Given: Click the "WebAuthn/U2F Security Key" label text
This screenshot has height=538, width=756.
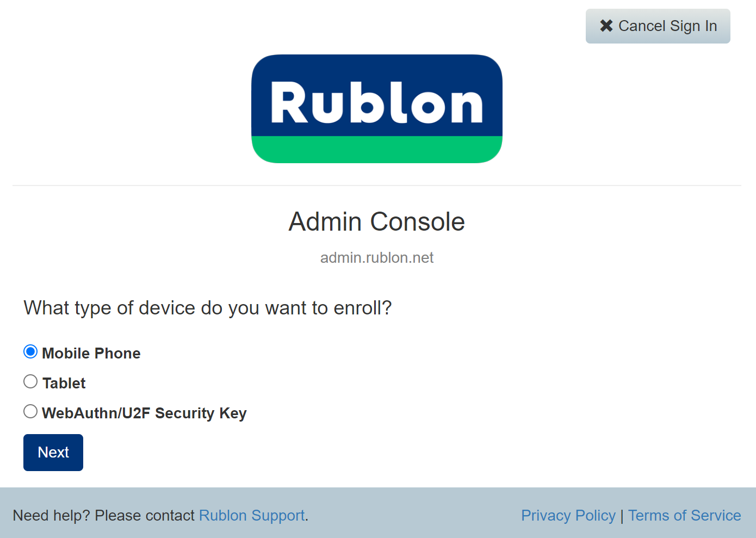Looking at the screenshot, I should point(144,413).
